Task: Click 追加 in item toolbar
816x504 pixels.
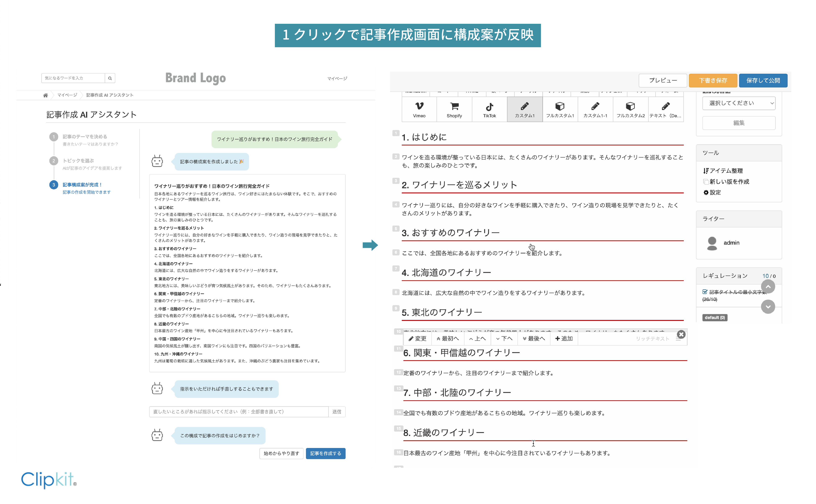Action: tap(564, 339)
